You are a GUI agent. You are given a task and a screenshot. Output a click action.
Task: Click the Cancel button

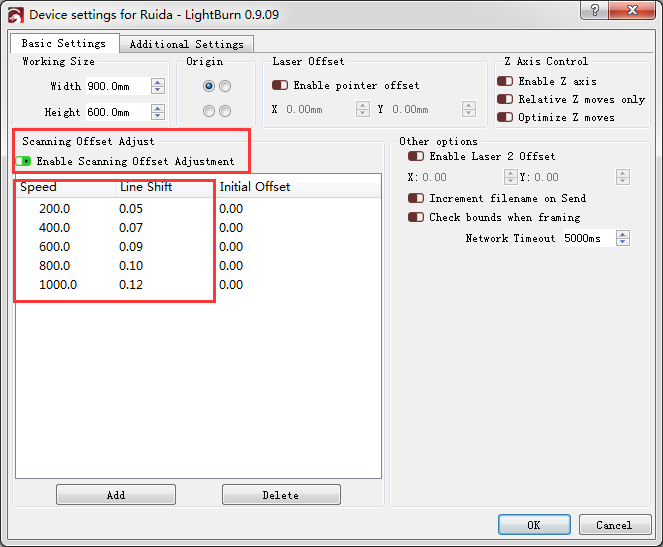click(x=615, y=525)
